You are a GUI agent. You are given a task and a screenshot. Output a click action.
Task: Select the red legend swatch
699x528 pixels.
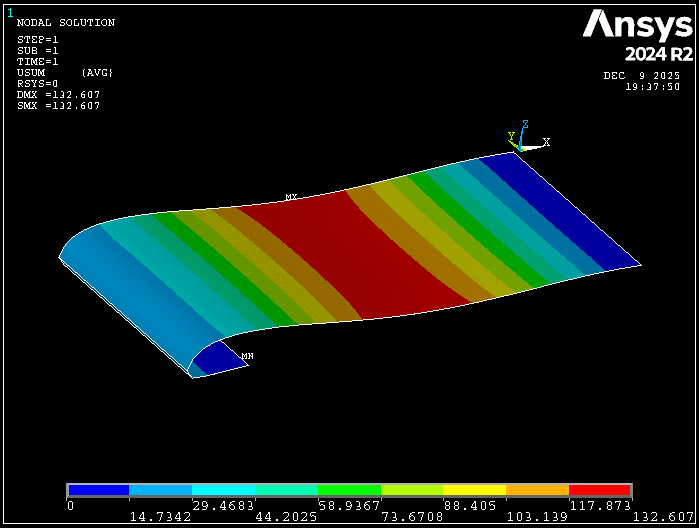pos(600,490)
